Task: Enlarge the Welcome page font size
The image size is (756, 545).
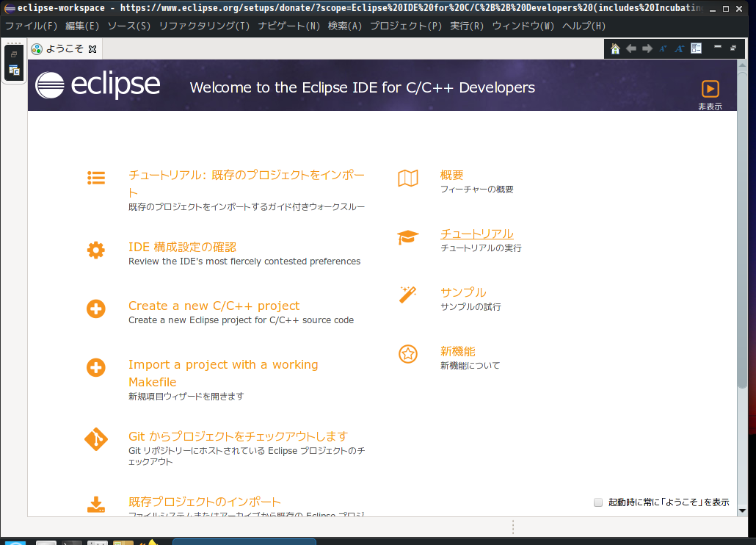Action: click(x=680, y=48)
